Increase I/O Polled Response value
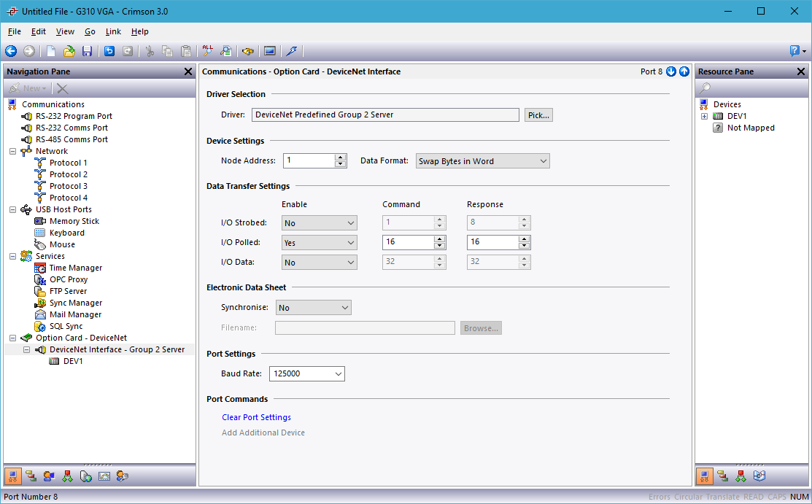The height and width of the screenshot is (504, 812). click(524, 239)
